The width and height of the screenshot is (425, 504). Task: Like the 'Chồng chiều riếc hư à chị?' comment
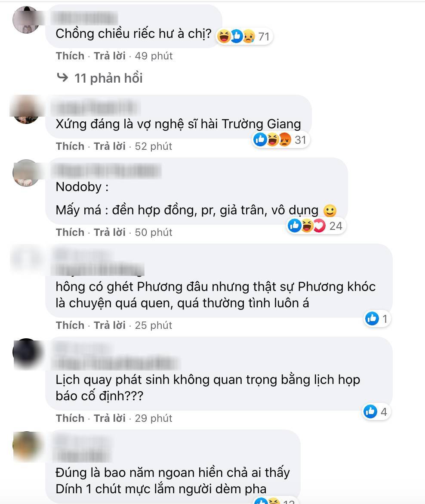coord(70,56)
